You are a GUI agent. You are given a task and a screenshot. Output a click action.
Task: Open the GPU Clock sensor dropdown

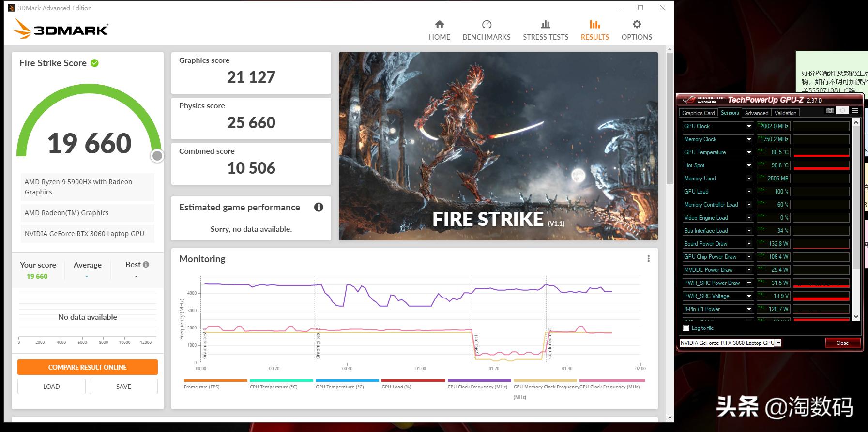point(749,126)
